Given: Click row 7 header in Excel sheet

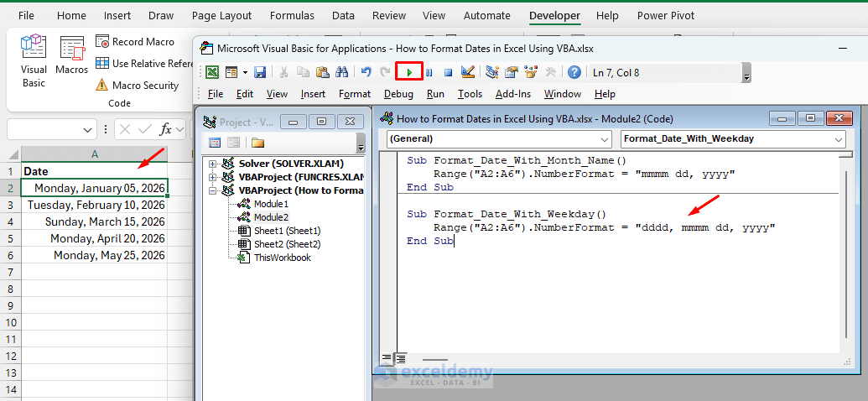Looking at the screenshot, I should (11, 272).
